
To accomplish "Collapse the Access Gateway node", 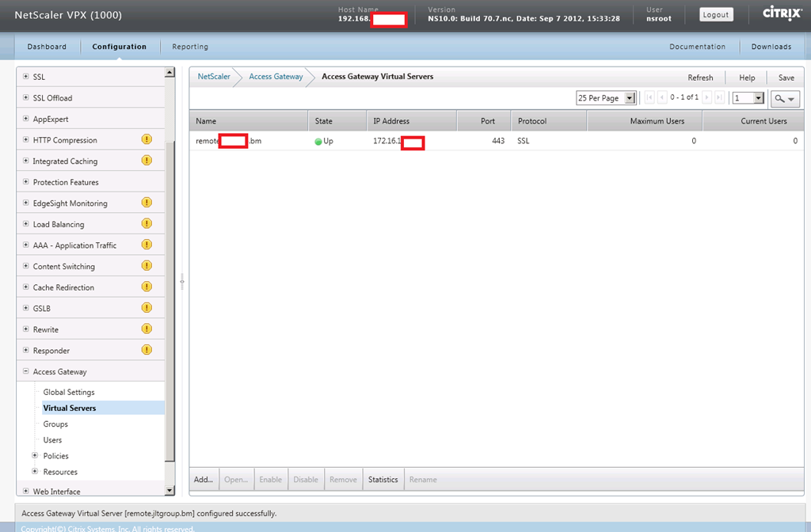I will coord(26,371).
